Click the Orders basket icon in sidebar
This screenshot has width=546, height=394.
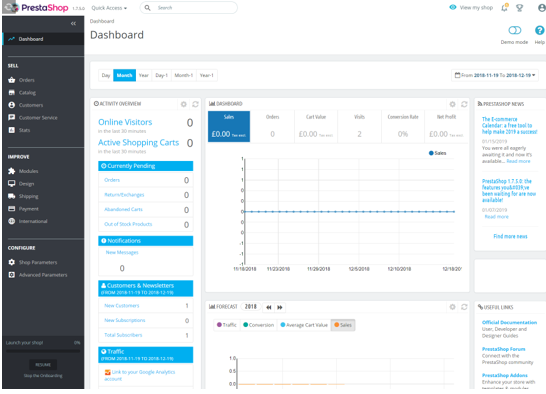coord(11,80)
